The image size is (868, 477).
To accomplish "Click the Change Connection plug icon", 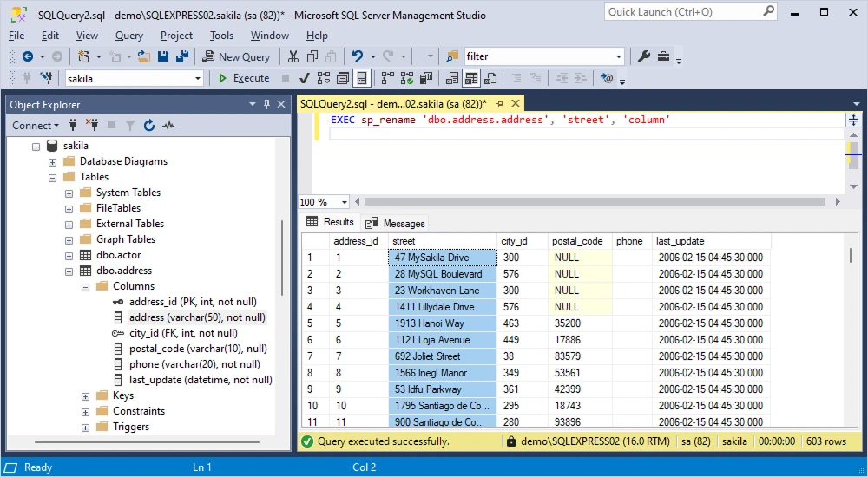I will tap(47, 79).
